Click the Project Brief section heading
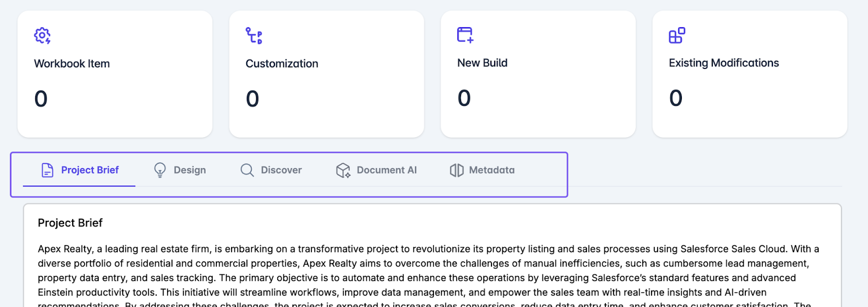868x307 pixels. click(x=70, y=223)
